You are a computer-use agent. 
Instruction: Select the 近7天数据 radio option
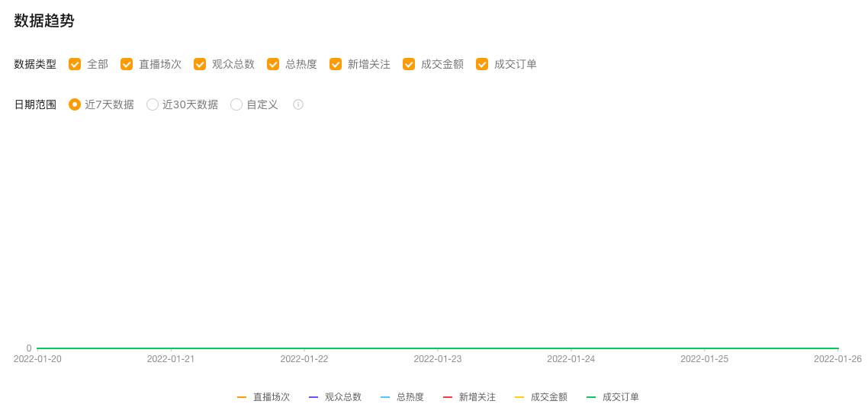75,104
